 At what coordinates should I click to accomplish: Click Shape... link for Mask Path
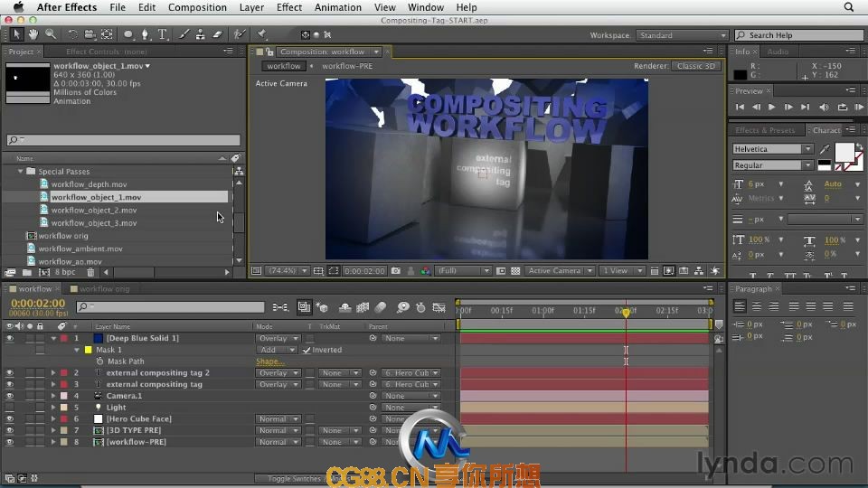pyautogui.click(x=270, y=361)
